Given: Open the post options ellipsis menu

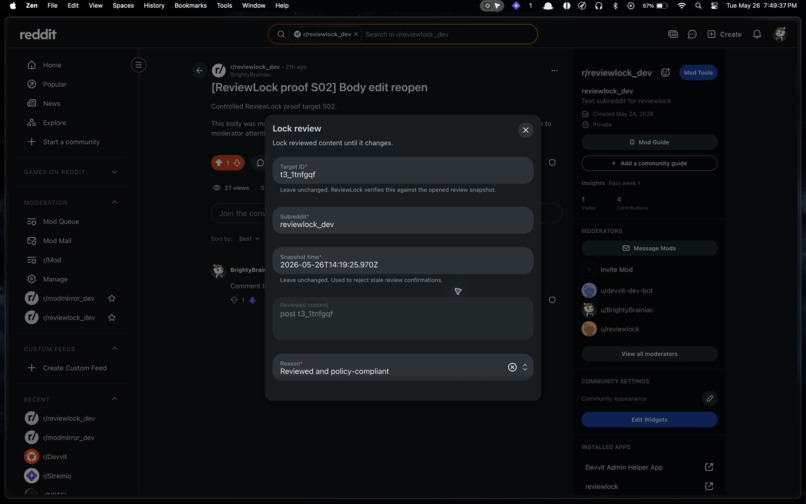Looking at the screenshot, I should point(554,70).
